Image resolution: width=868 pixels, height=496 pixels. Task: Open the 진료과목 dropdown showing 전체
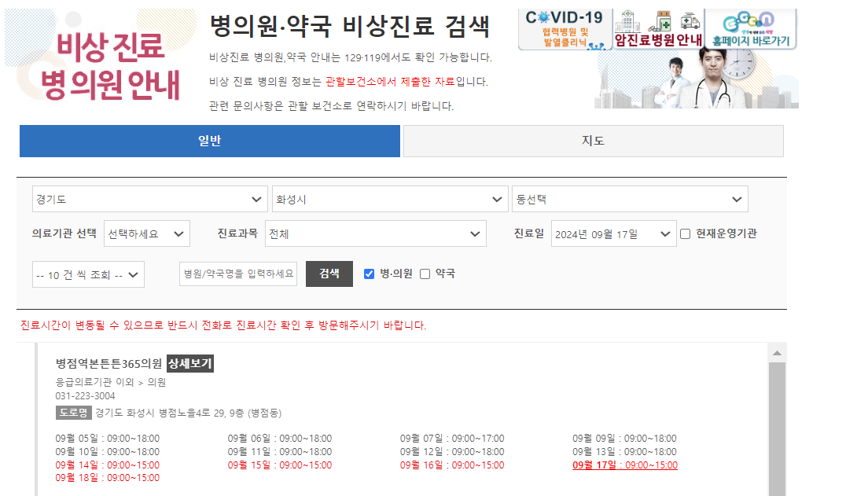click(376, 233)
